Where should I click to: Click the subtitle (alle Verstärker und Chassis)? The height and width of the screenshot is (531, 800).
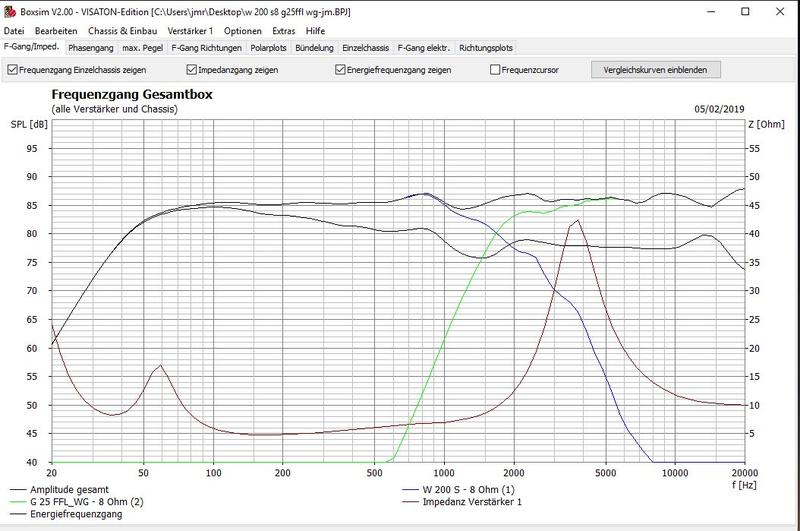tap(114, 109)
